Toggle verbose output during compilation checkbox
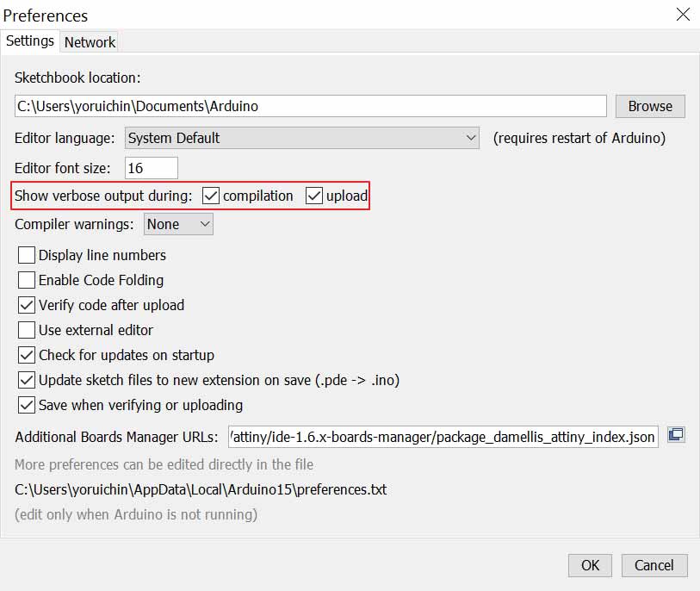 211,196
